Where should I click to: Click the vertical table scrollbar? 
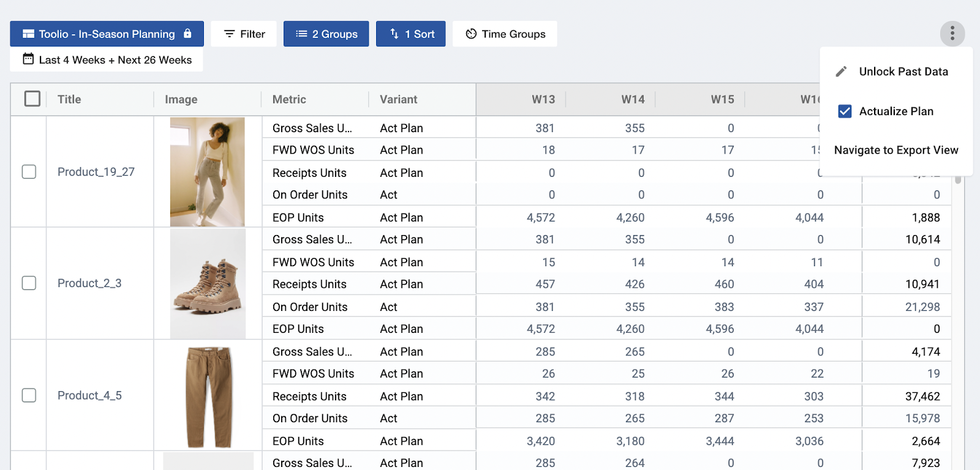pos(958,180)
